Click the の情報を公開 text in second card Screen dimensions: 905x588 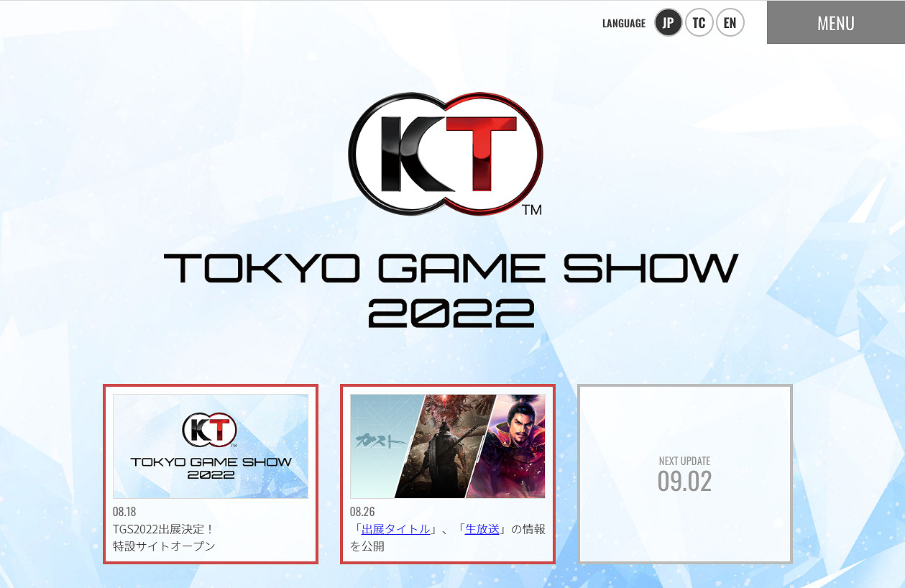point(528,530)
